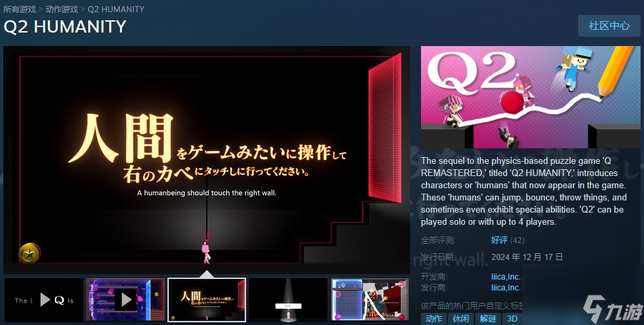
Task: Select the 动作 tag
Action: (x=434, y=319)
